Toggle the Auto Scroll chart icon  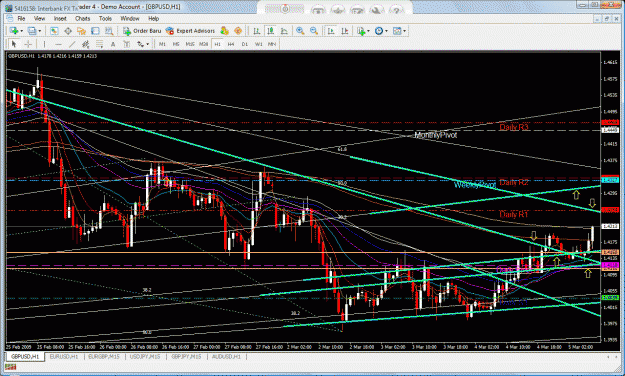(x=331, y=31)
